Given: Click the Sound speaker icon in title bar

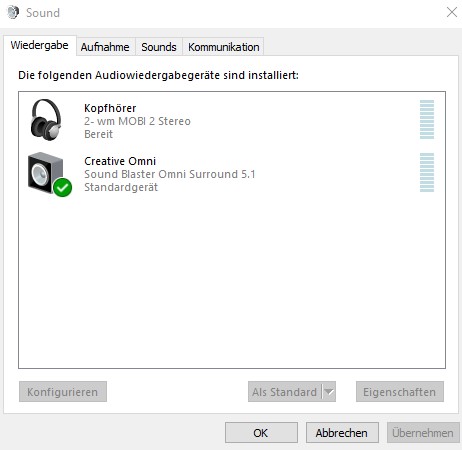Looking at the screenshot, I should [13, 13].
